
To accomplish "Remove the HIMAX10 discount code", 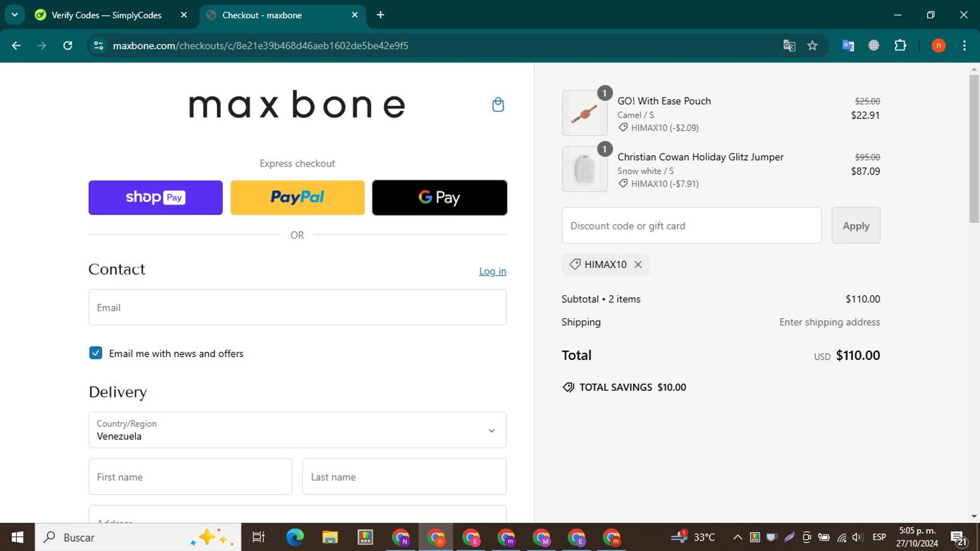I will [x=638, y=265].
